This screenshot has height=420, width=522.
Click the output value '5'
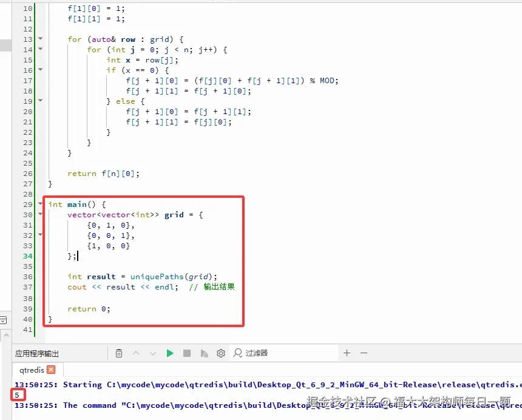click(x=17, y=395)
